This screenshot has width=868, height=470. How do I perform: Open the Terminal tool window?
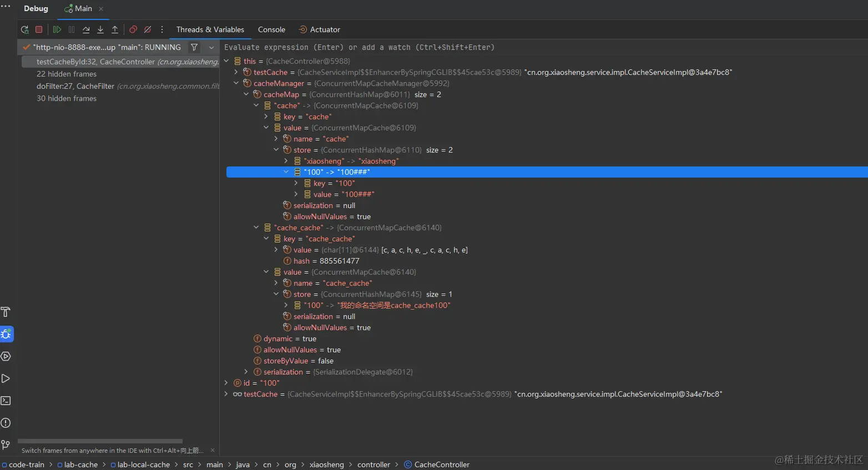pos(6,401)
